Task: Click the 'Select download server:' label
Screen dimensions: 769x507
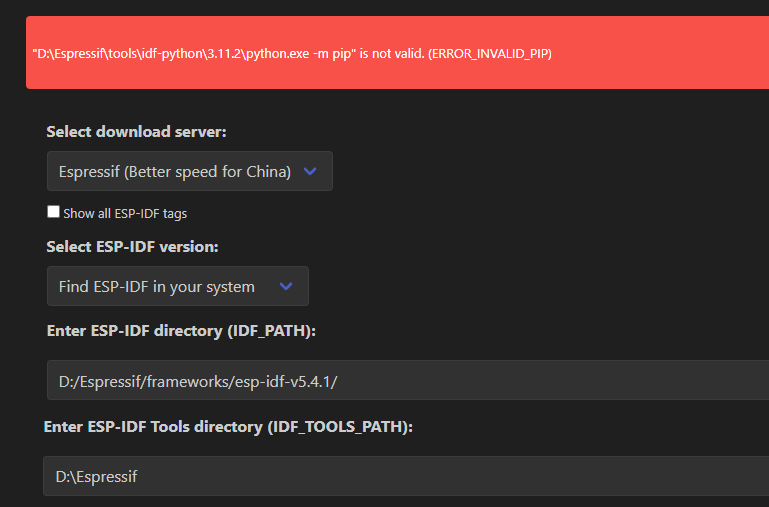Action: pos(136,131)
